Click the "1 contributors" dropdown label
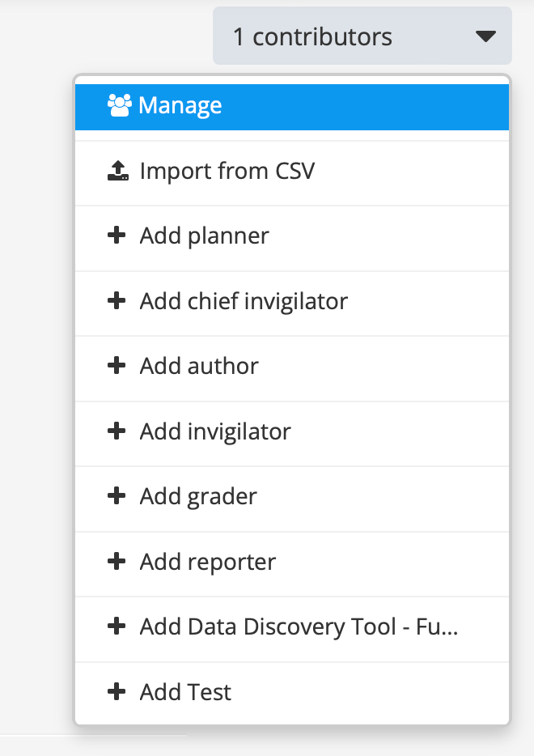 (312, 36)
